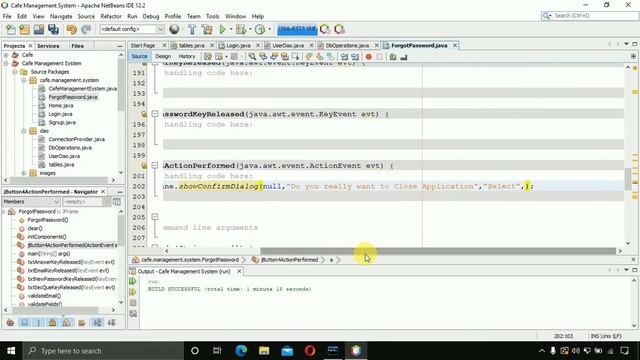Open the Refactor menu

(111, 16)
